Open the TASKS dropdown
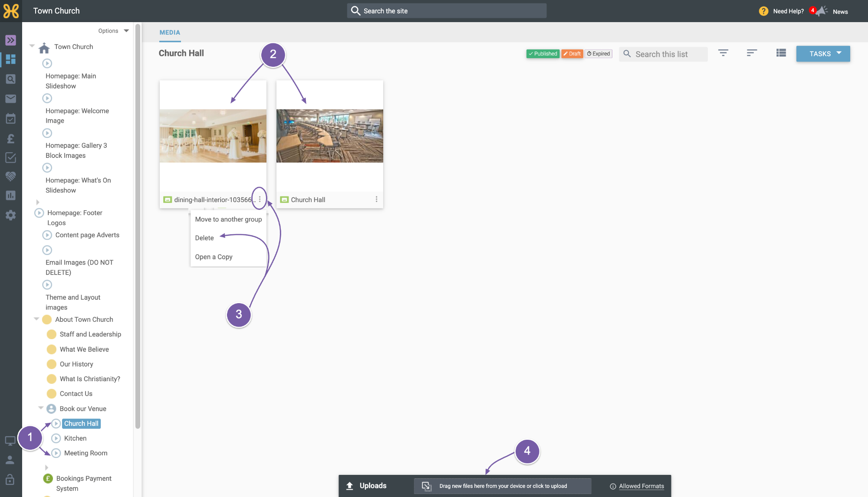The width and height of the screenshot is (868, 497). pos(823,54)
